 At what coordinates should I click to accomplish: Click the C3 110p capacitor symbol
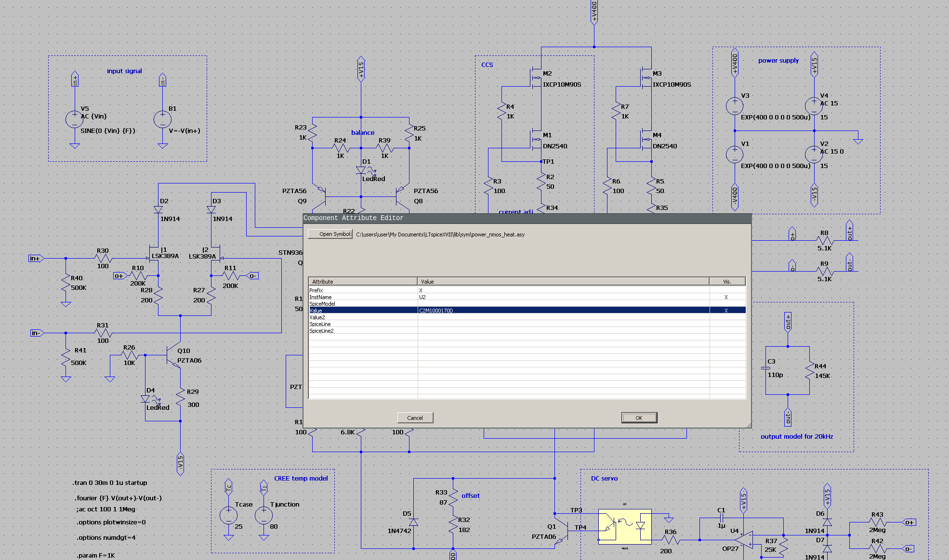765,368
